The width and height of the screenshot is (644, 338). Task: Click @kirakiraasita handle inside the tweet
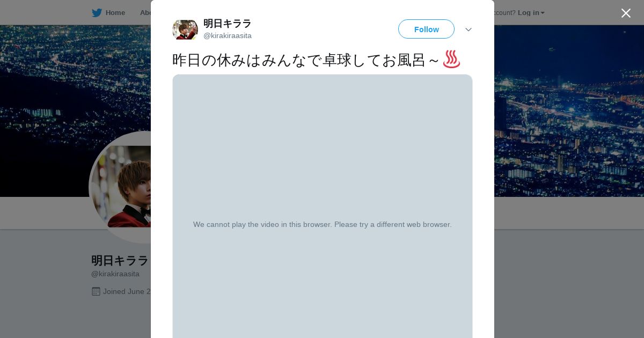[x=228, y=36]
